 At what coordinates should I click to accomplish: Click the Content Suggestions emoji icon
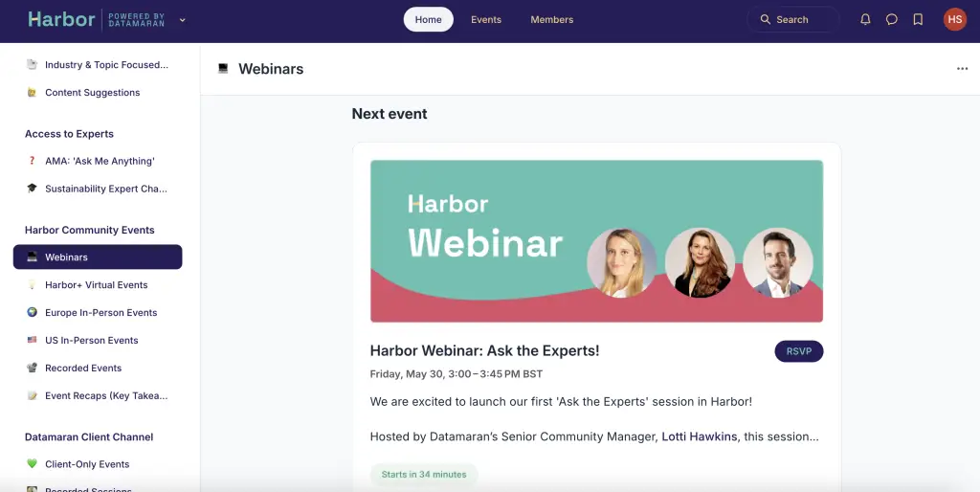[x=32, y=93]
